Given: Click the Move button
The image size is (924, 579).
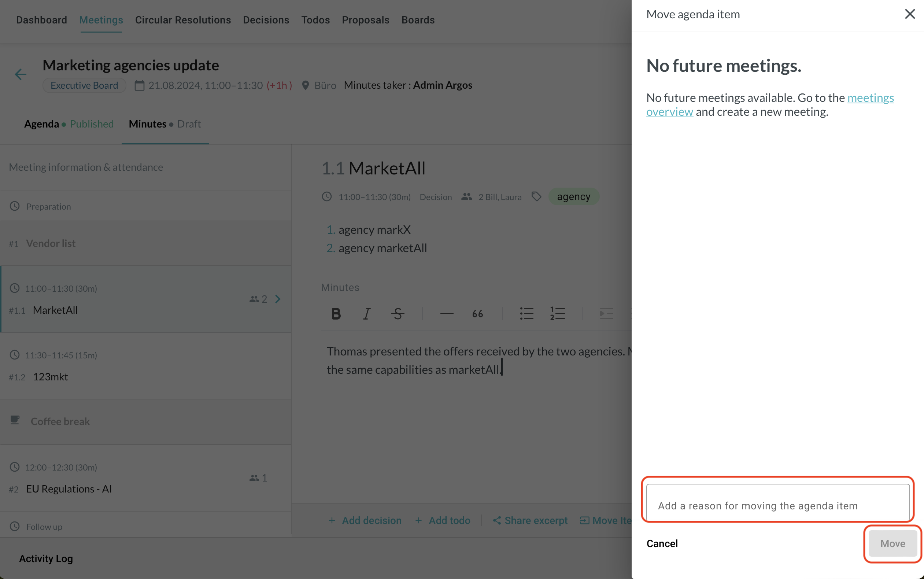Looking at the screenshot, I should (892, 543).
